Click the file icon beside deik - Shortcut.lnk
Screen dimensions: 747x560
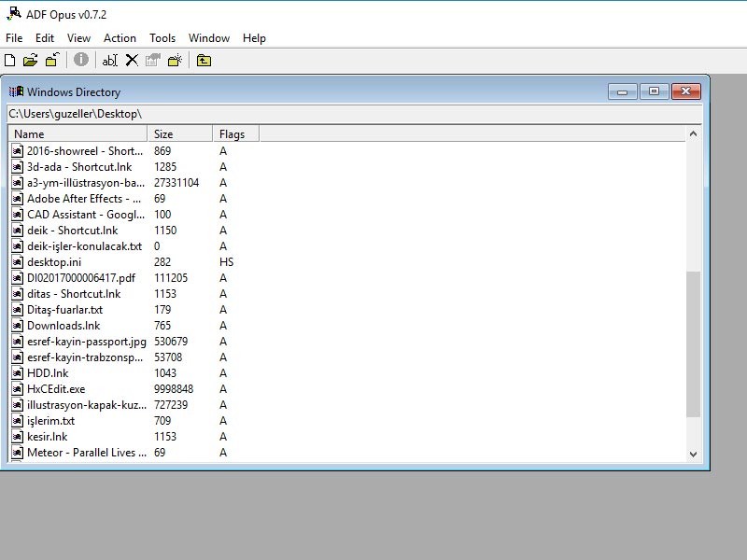17,231
